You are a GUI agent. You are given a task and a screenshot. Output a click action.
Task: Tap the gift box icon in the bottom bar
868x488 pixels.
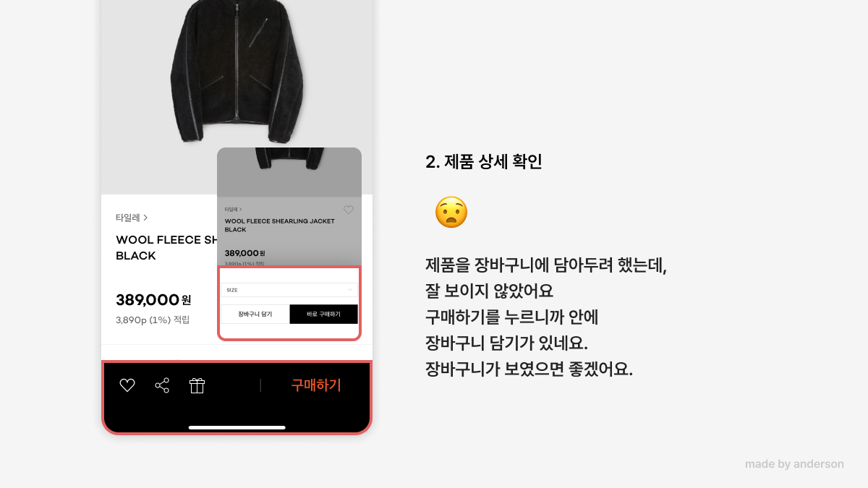[197, 386]
